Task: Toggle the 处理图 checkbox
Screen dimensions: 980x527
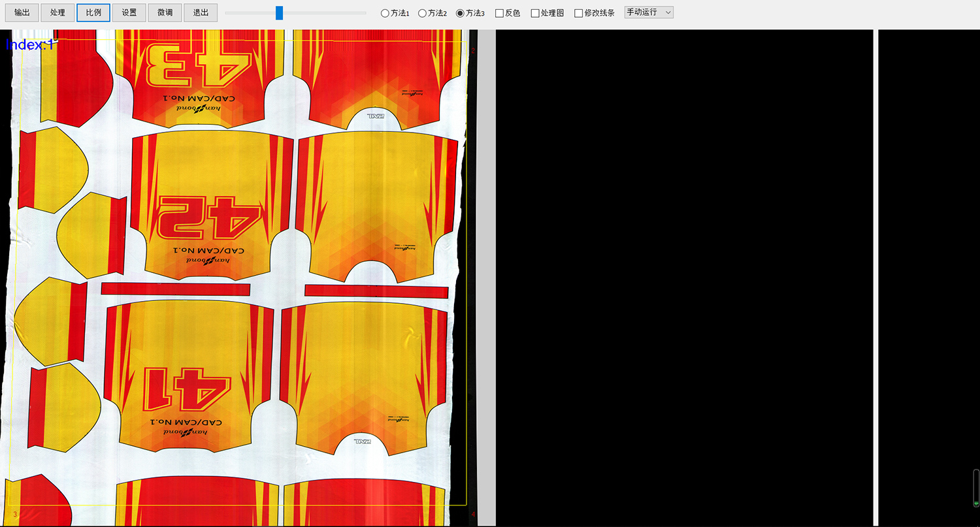Action: (535, 13)
